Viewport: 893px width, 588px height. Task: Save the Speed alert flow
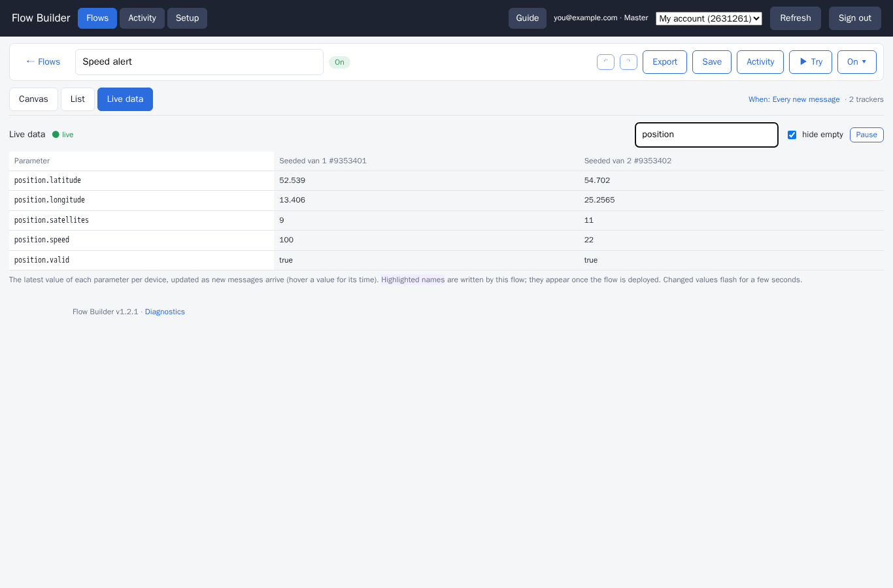(x=712, y=62)
